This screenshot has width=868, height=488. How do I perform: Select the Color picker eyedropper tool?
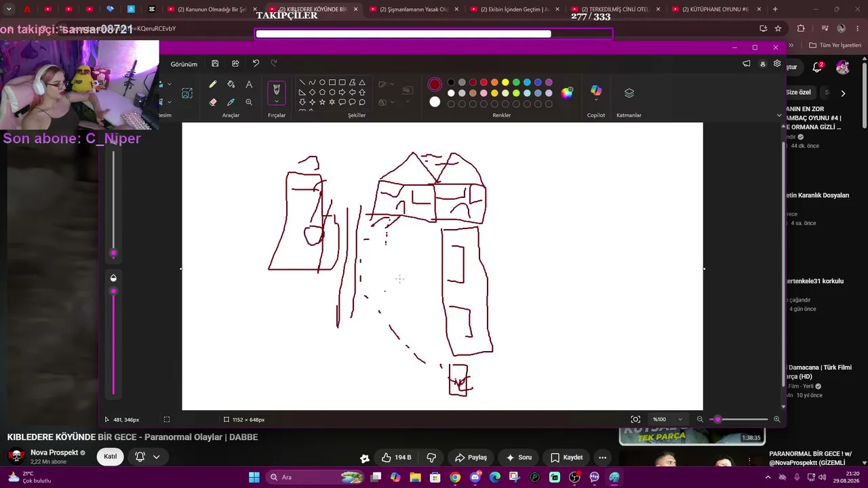coord(231,102)
